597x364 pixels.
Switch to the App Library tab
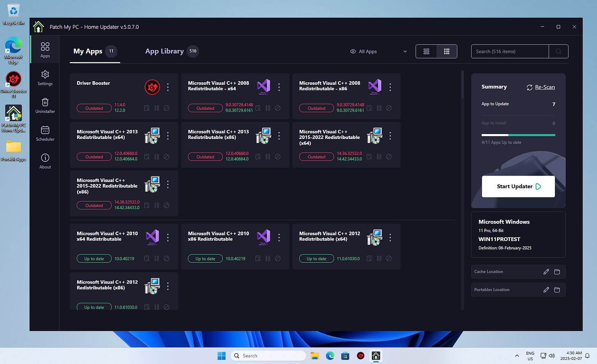[x=172, y=51]
